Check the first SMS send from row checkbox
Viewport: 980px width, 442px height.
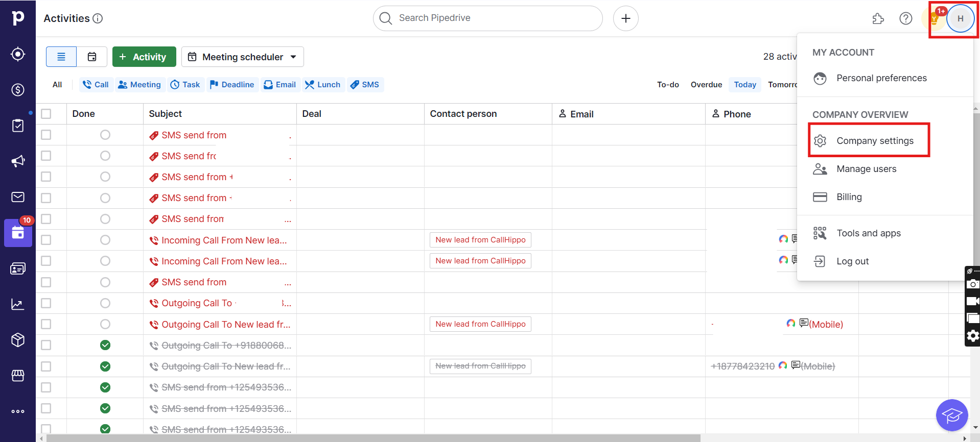pyautogui.click(x=46, y=135)
